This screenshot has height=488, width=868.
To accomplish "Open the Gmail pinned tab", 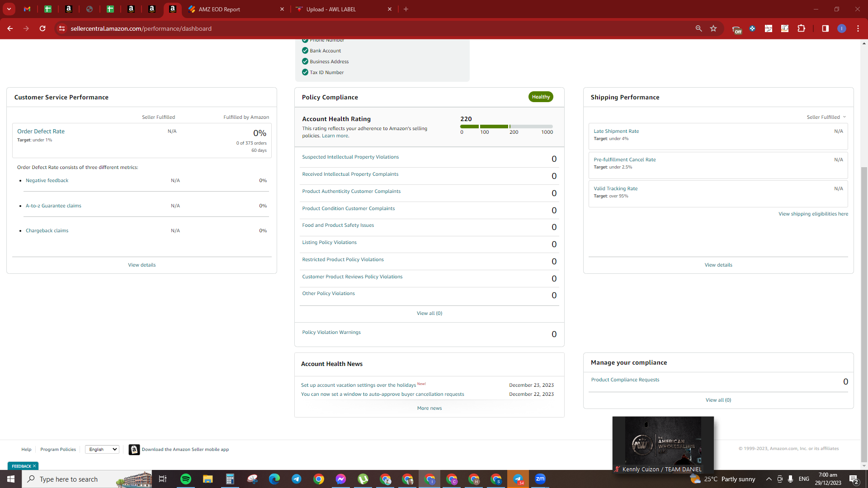I will (x=27, y=9).
